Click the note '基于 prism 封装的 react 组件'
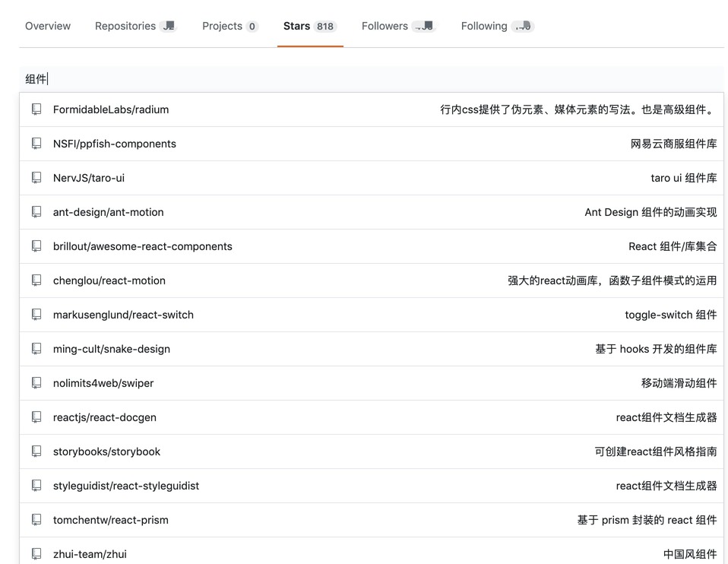Image resolution: width=728 pixels, height=564 pixels. click(x=647, y=520)
